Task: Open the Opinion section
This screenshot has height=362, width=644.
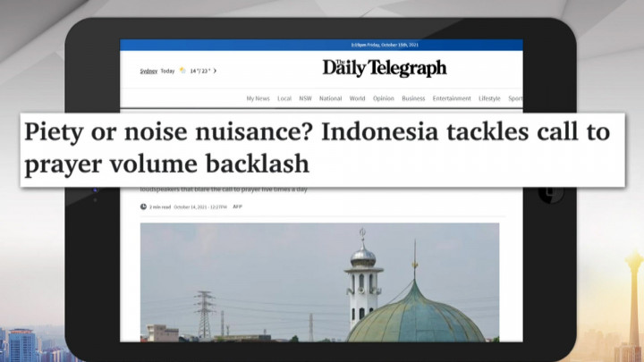Action: (x=383, y=98)
